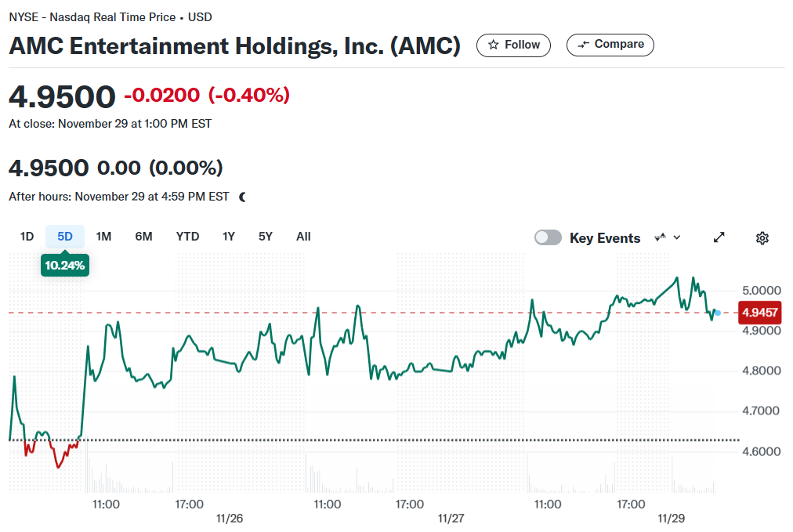The height and width of the screenshot is (532, 793).
Task: Select the 1Y time range
Action: 229,237
